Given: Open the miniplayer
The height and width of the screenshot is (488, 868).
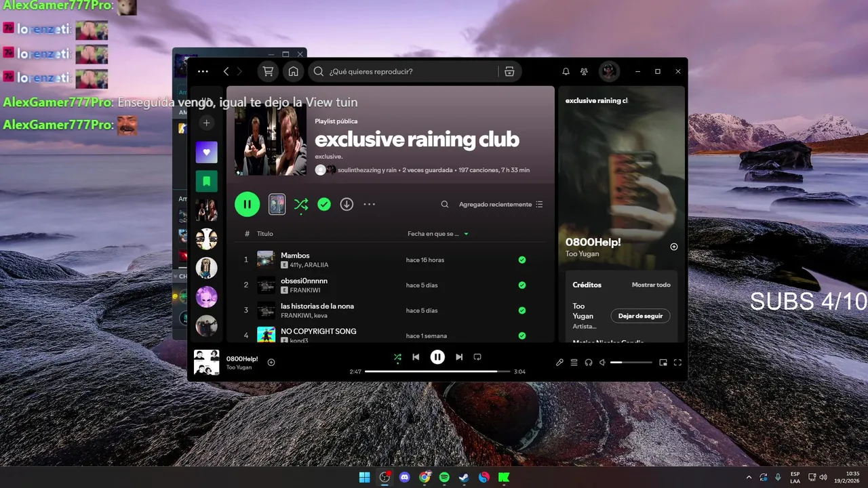Looking at the screenshot, I should point(663,363).
